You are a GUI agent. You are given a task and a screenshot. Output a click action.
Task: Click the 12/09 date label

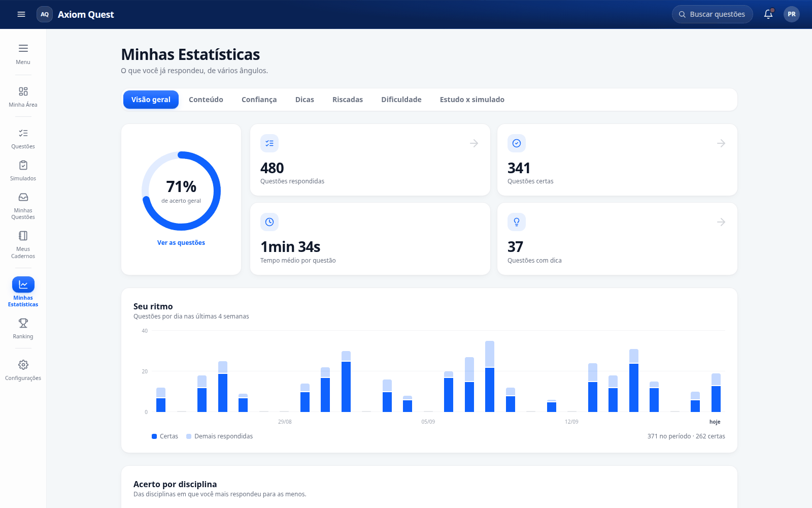tap(571, 422)
